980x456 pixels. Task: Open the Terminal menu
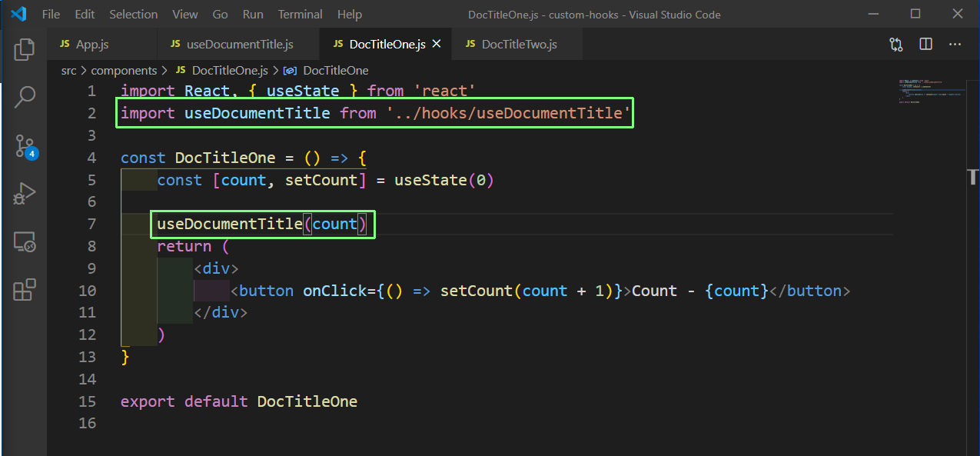301,15
